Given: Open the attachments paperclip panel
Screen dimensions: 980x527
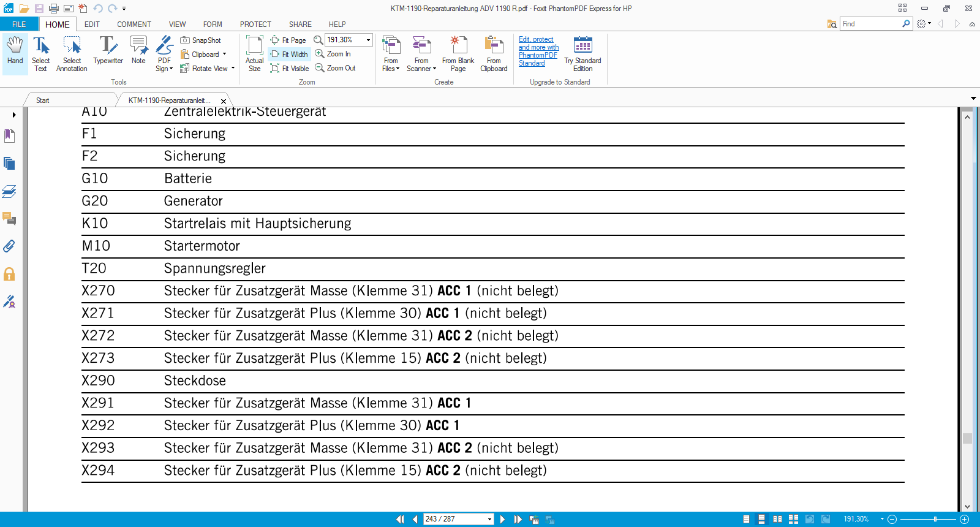Looking at the screenshot, I should pos(9,246).
